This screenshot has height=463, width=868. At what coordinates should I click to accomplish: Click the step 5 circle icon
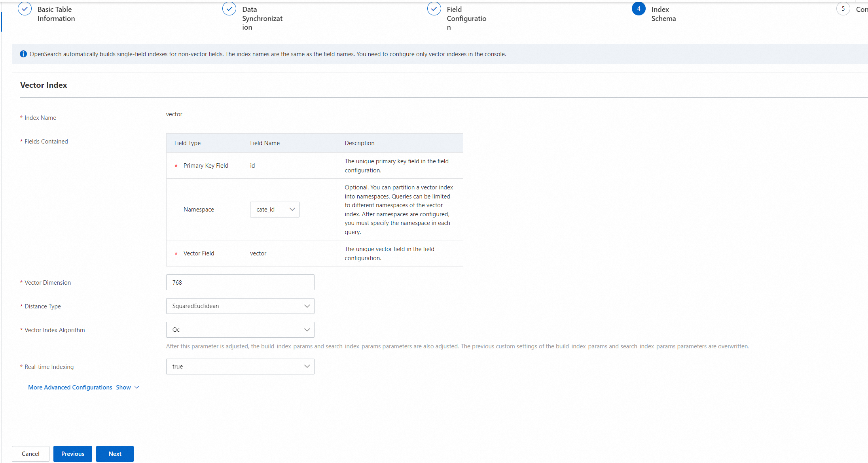[x=843, y=9]
